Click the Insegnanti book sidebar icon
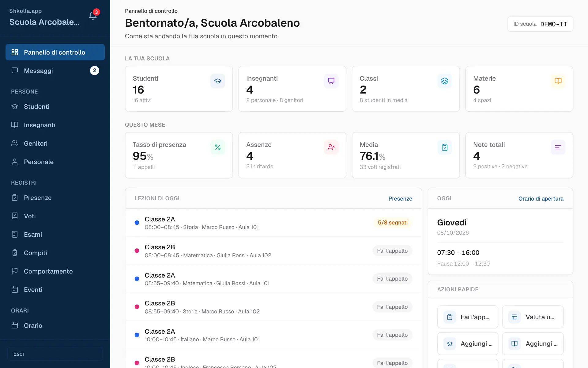The width and height of the screenshot is (588, 368). 15,125
